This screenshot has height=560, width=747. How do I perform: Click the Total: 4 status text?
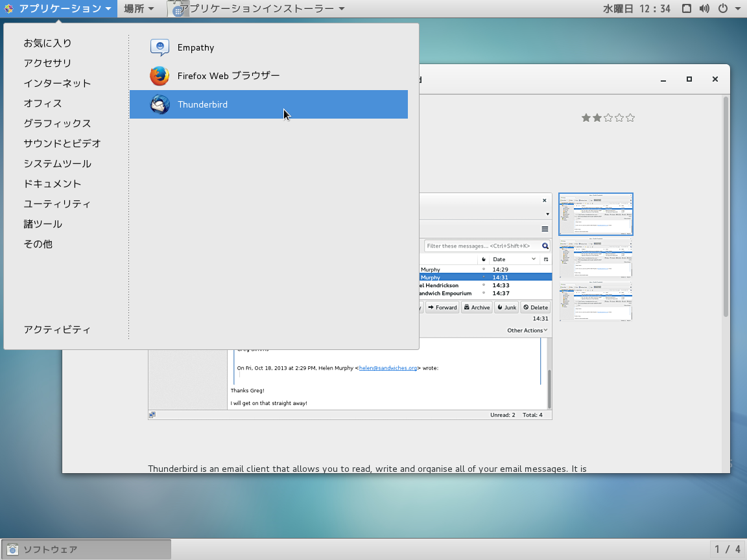pyautogui.click(x=532, y=415)
